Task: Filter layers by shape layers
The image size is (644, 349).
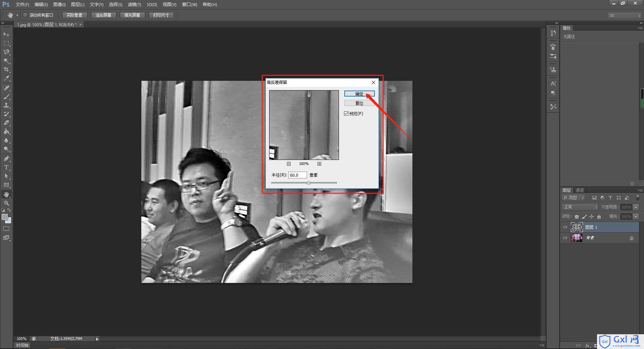Action: [x=618, y=198]
